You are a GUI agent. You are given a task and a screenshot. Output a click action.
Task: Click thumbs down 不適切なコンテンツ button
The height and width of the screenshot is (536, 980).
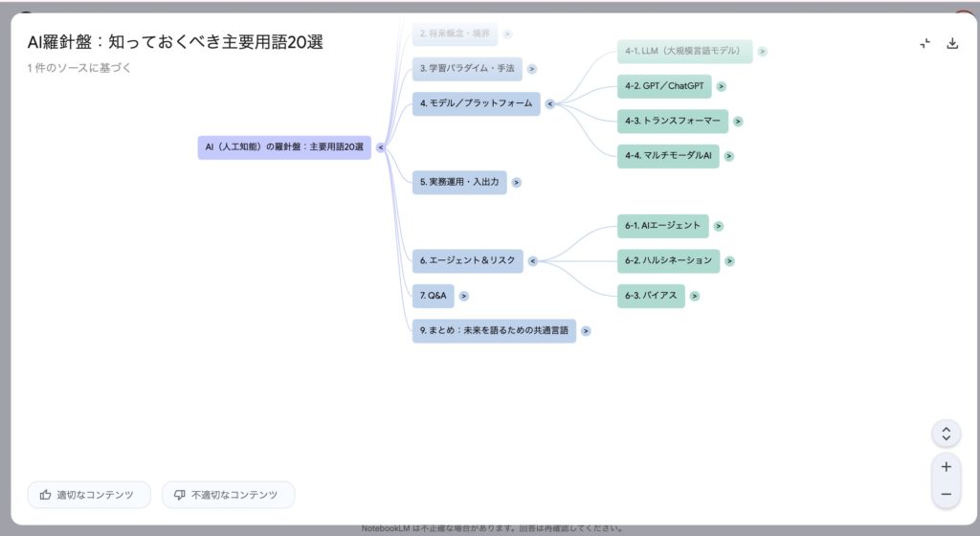pyautogui.click(x=228, y=495)
